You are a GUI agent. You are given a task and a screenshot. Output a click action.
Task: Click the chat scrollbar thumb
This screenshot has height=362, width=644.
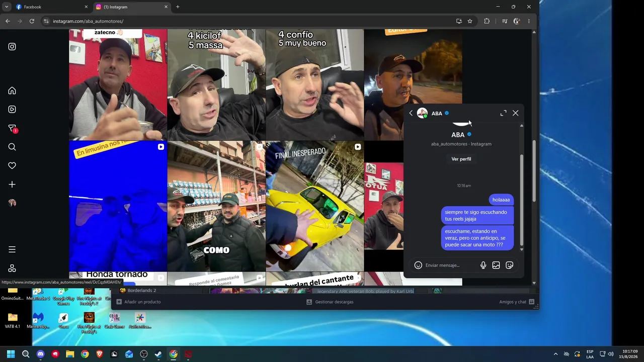(x=521, y=200)
